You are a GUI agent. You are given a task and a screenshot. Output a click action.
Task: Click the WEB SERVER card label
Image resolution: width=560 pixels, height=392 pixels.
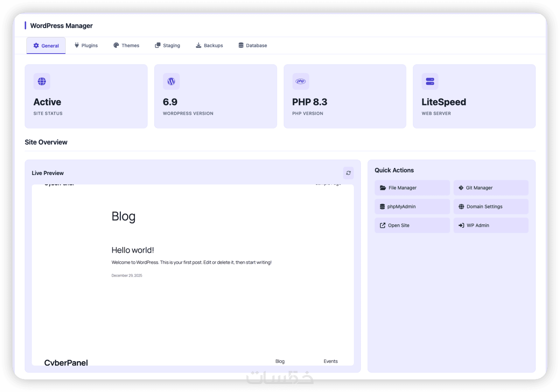point(436,113)
